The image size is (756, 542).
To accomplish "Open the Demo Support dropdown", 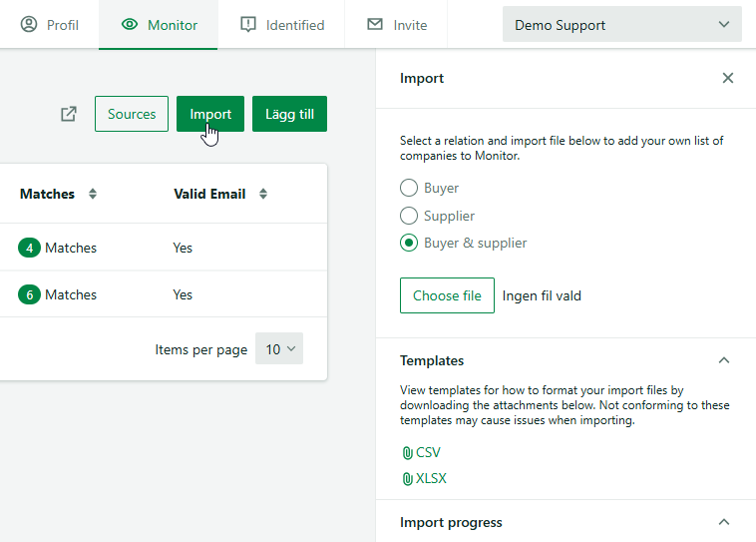I will point(622,25).
